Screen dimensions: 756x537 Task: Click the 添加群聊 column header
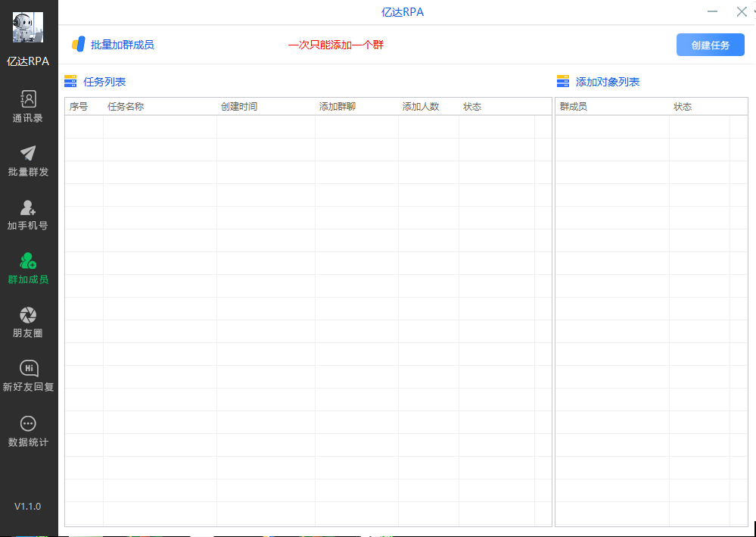coord(338,107)
